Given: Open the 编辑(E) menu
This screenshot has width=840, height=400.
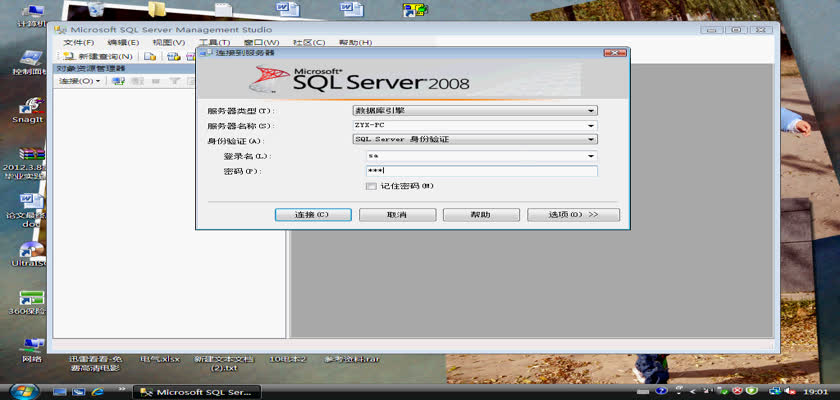Looking at the screenshot, I should click(x=123, y=42).
